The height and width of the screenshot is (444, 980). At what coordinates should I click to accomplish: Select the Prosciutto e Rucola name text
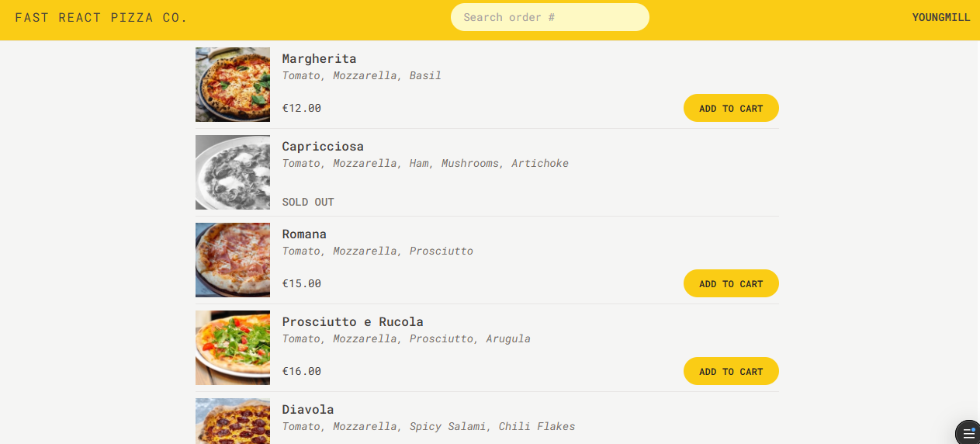352,322
